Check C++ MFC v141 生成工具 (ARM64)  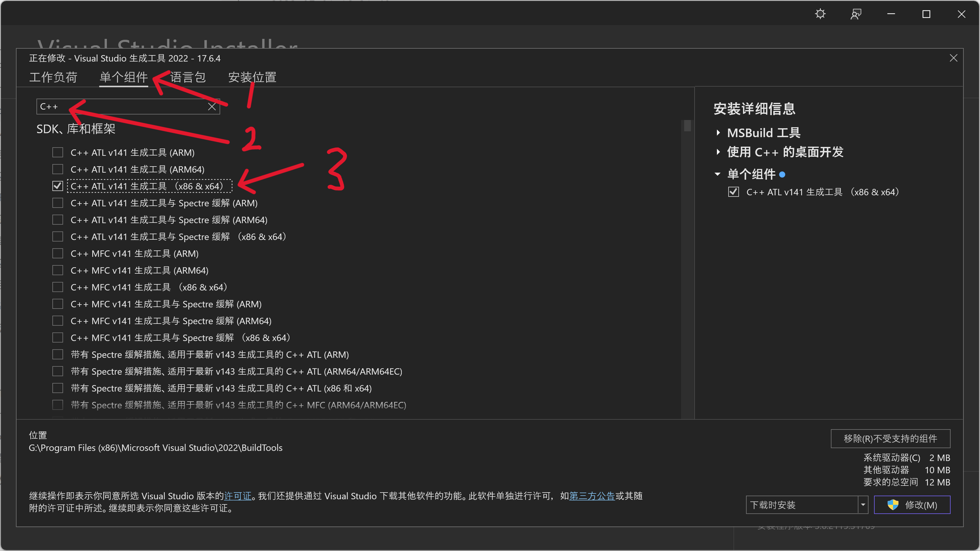(x=58, y=270)
